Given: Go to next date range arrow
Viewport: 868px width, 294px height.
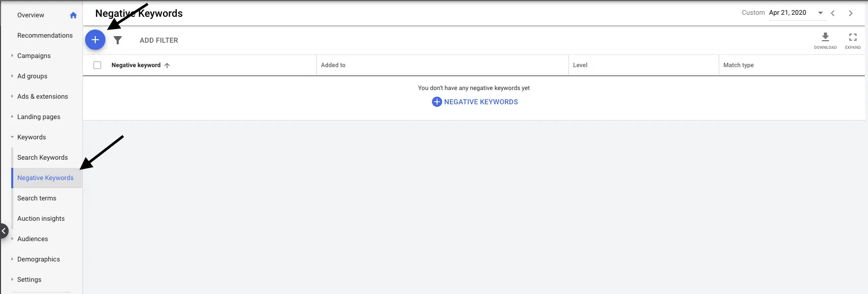Looking at the screenshot, I should [x=851, y=13].
